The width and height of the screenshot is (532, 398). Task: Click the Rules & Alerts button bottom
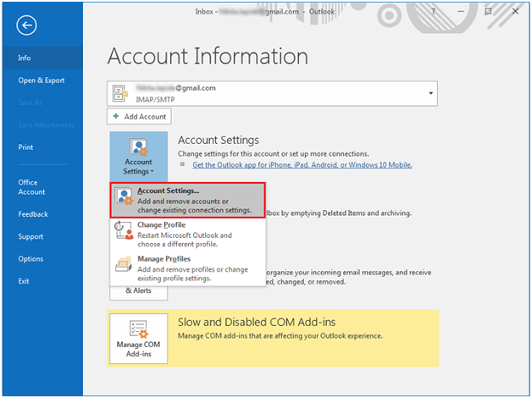(x=138, y=292)
